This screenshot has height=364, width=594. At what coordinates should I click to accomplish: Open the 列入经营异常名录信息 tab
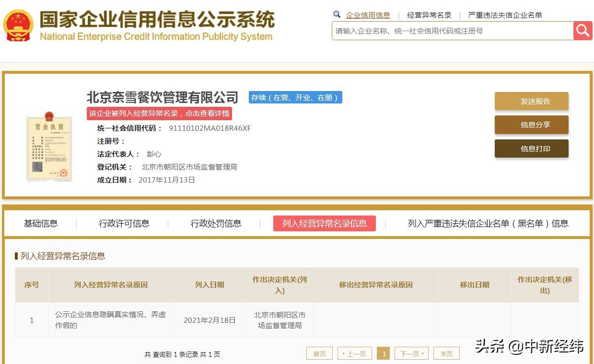pyautogui.click(x=325, y=223)
